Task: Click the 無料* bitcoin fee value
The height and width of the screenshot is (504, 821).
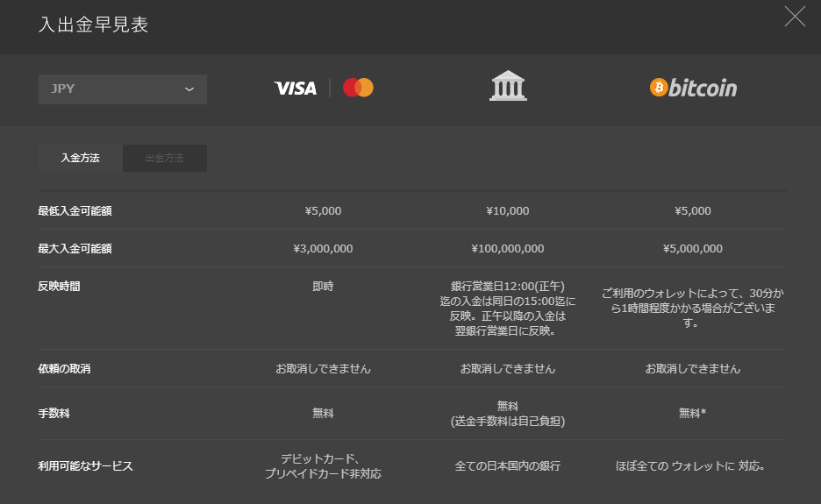Action: 693,414
